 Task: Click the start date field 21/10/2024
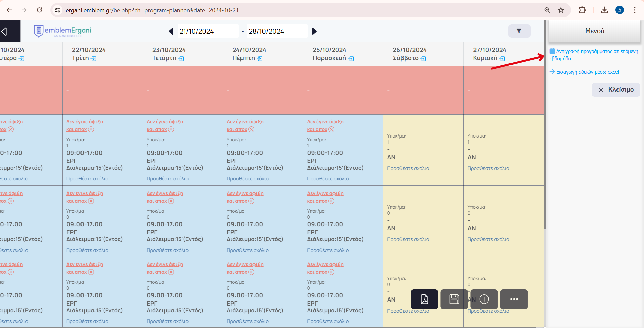point(208,31)
